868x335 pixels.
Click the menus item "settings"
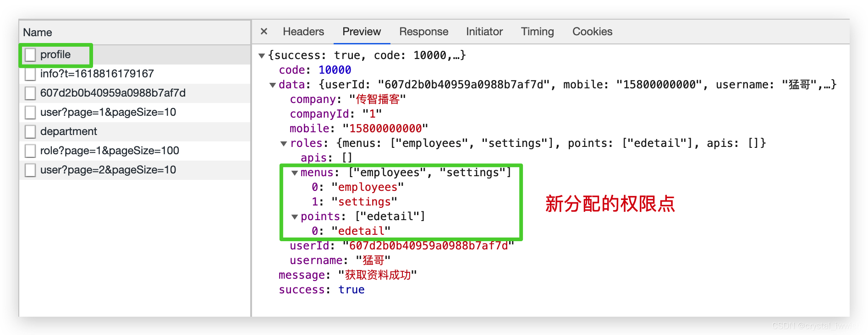pyautogui.click(x=364, y=202)
